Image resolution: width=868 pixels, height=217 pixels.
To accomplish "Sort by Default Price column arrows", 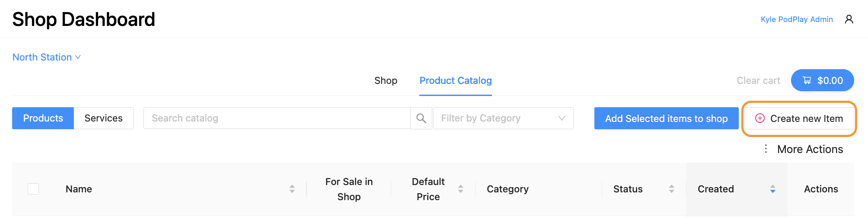I will coord(460,189).
